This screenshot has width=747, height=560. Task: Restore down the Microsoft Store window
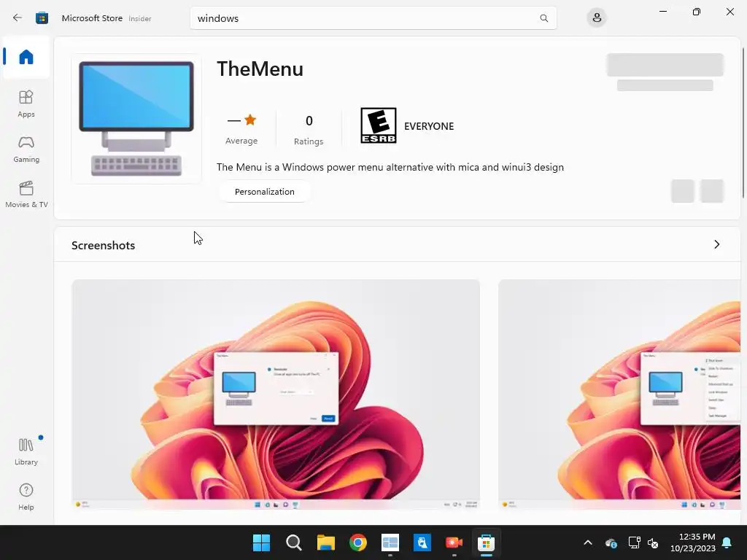pos(697,12)
